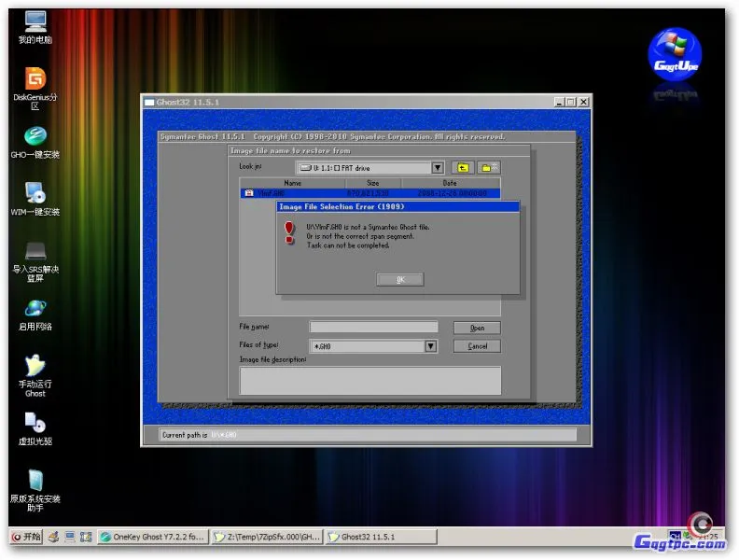Click the 开始 Start button

tap(26, 537)
